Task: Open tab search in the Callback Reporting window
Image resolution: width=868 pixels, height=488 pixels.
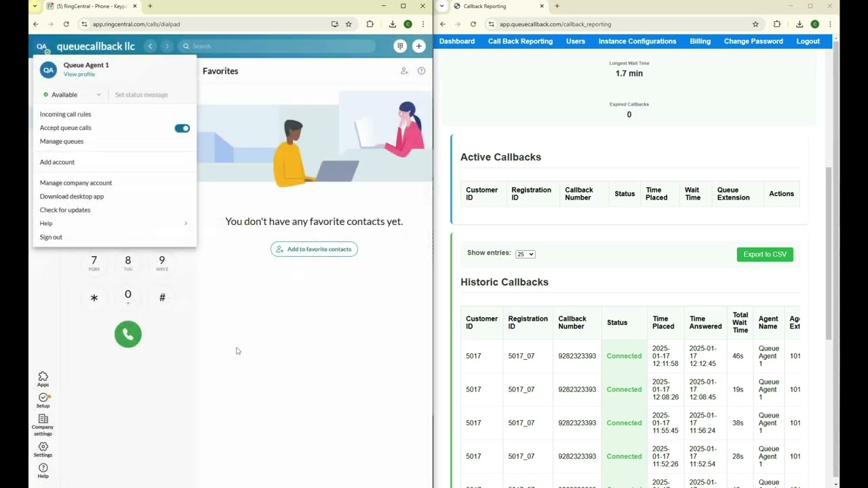Action: [441, 6]
